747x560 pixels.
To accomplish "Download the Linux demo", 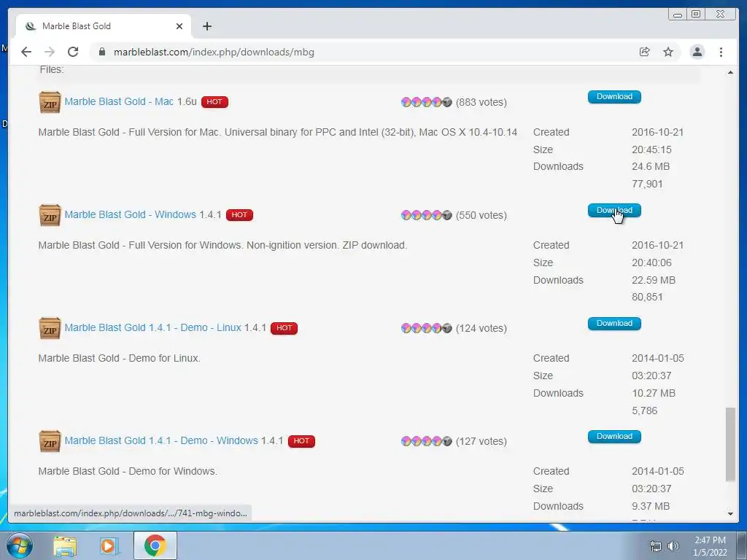I will pos(614,323).
